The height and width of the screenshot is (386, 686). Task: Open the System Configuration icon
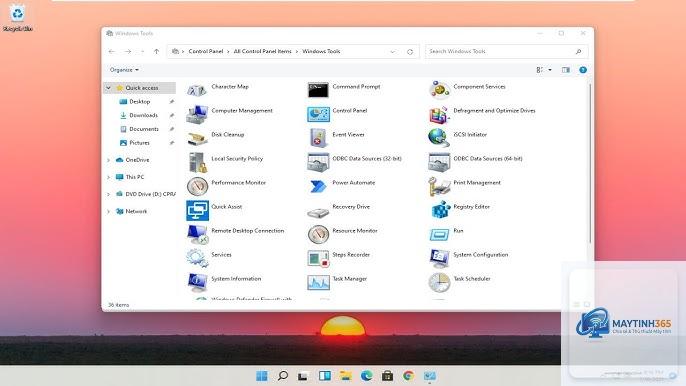(439, 259)
